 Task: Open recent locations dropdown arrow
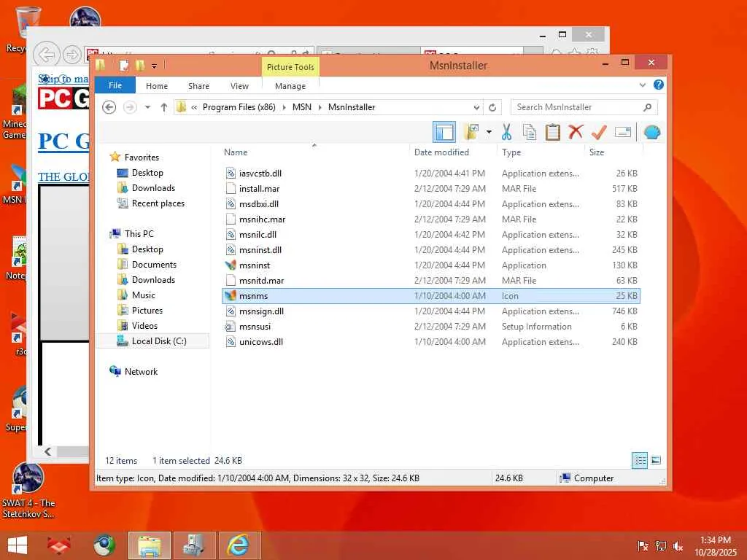click(147, 107)
